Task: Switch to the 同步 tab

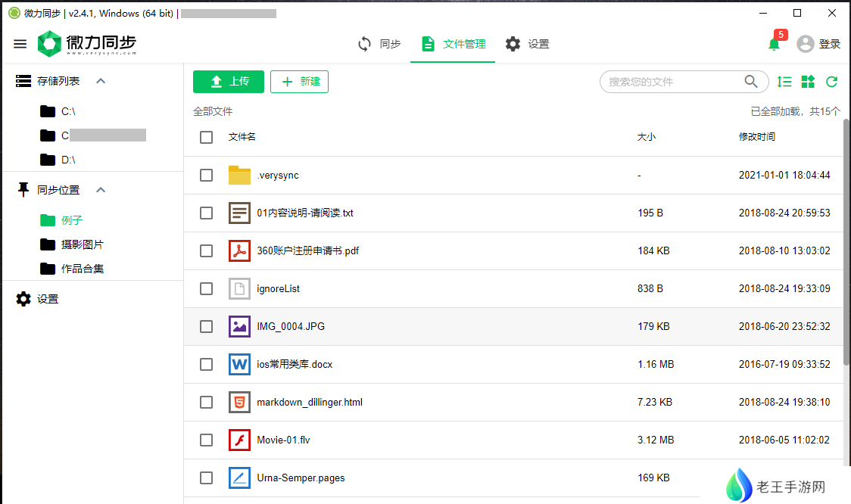Action: (379, 44)
